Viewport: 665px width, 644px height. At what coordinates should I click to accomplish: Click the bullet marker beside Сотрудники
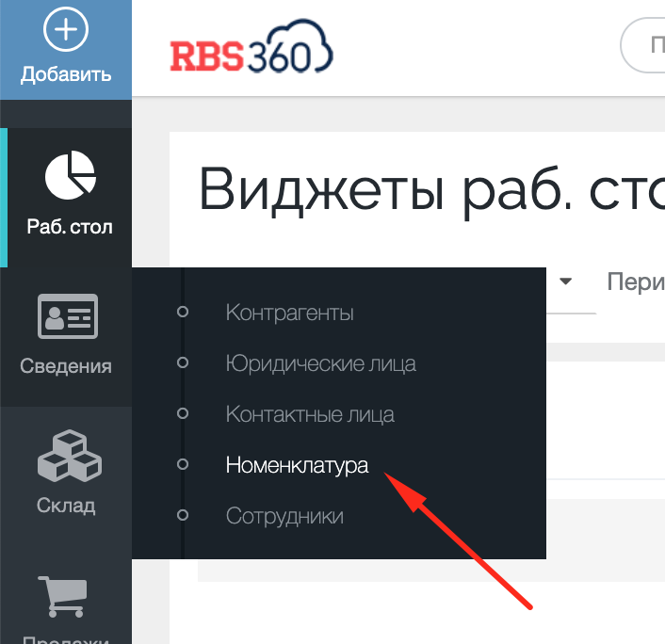pyautogui.click(x=183, y=515)
